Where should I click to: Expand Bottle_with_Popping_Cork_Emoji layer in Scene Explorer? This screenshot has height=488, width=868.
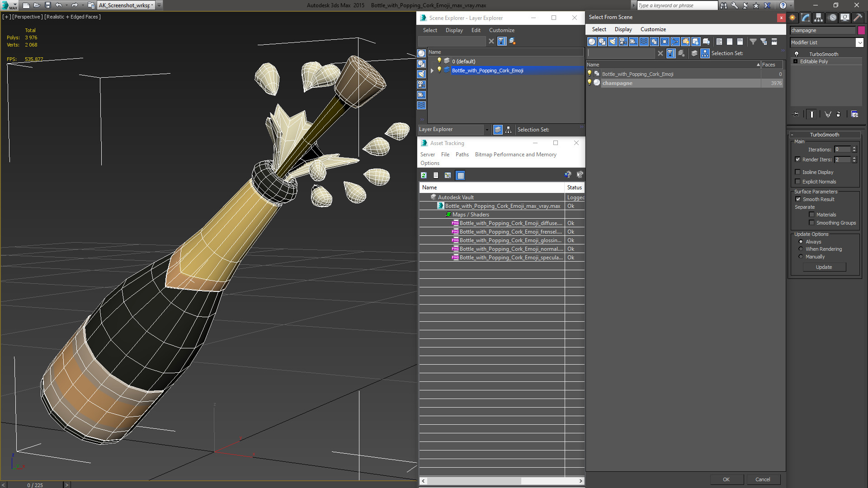[432, 70]
